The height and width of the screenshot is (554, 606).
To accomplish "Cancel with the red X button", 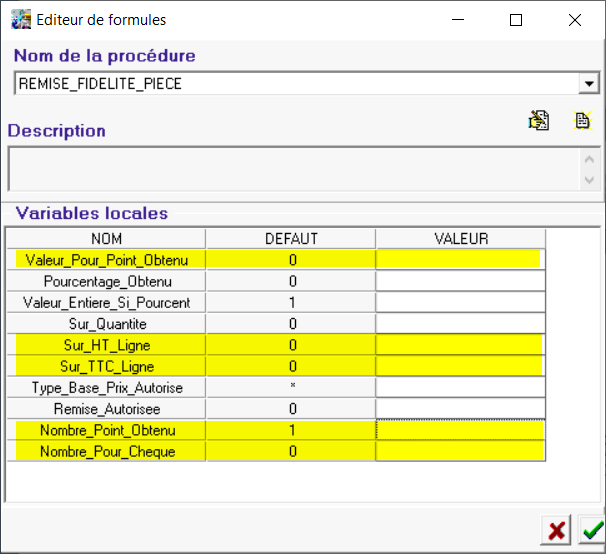I will click(x=555, y=530).
